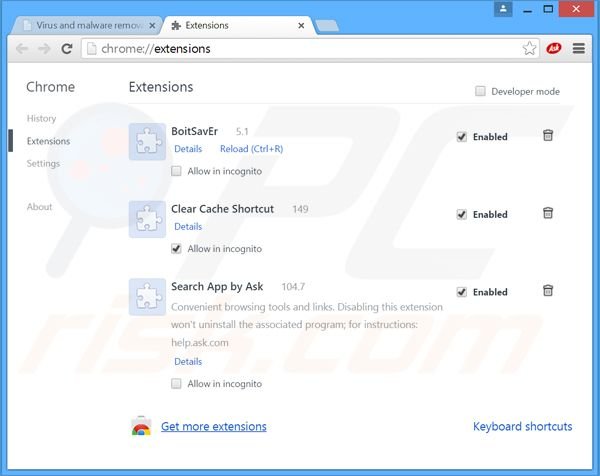View Details of Clear Cache Shortcut
The height and width of the screenshot is (476, 600).
point(188,227)
